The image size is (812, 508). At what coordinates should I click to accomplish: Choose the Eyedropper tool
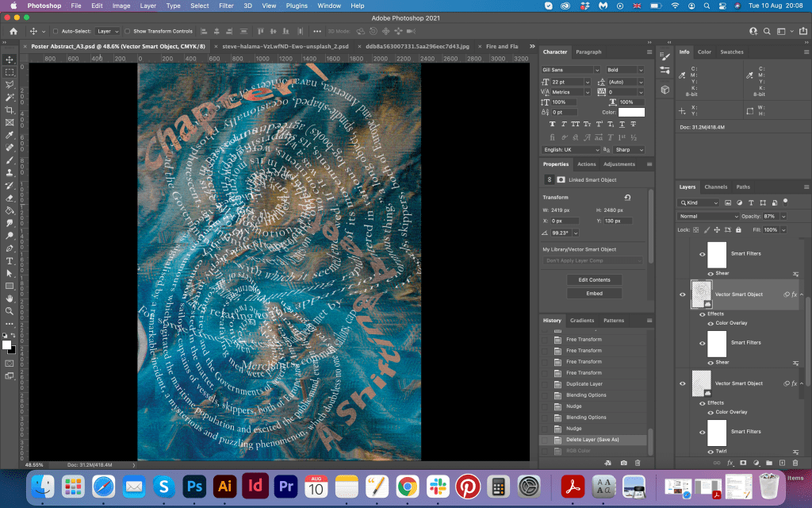pyautogui.click(x=10, y=135)
